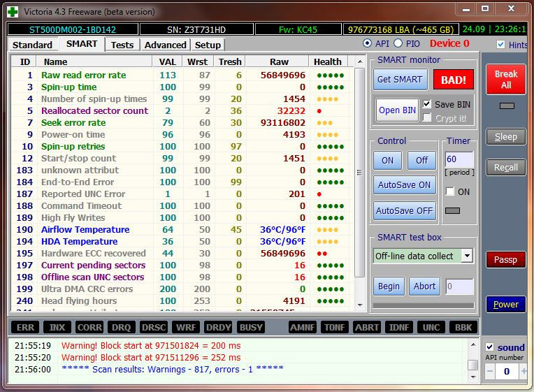Click the INX status indicator
This screenshot has height=392, width=534.
(57, 327)
